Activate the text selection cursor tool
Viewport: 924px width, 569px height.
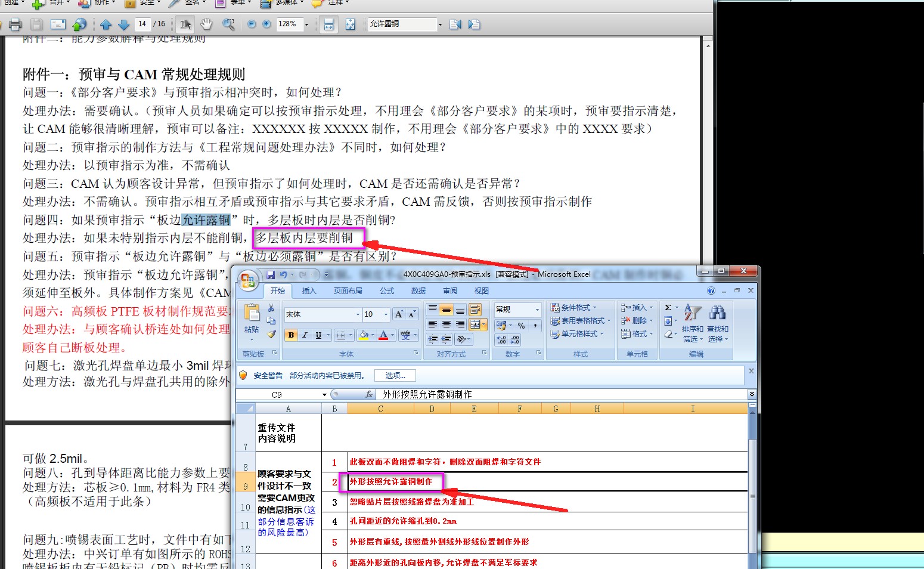coord(185,24)
